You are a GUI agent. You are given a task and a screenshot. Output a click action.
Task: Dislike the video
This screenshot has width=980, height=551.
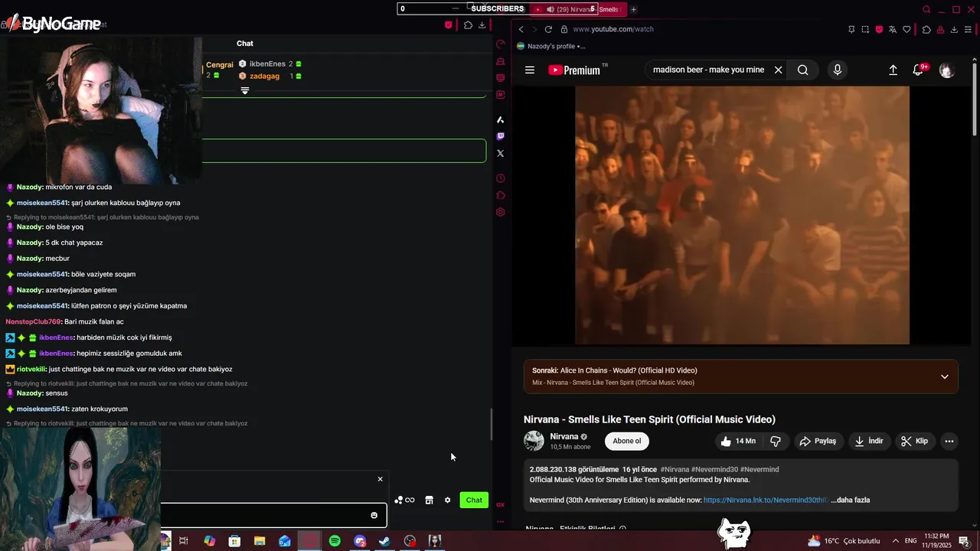click(x=776, y=441)
